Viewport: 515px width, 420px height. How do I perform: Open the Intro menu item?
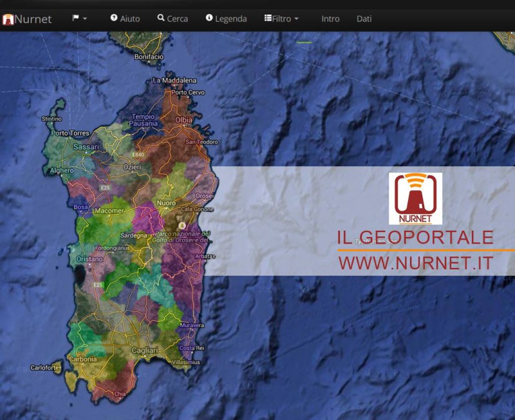tap(330, 19)
